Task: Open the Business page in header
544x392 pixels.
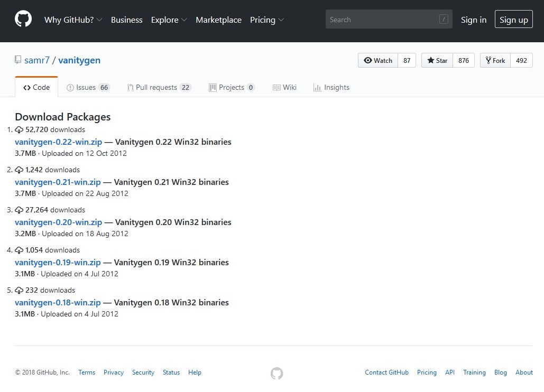Action: [127, 20]
